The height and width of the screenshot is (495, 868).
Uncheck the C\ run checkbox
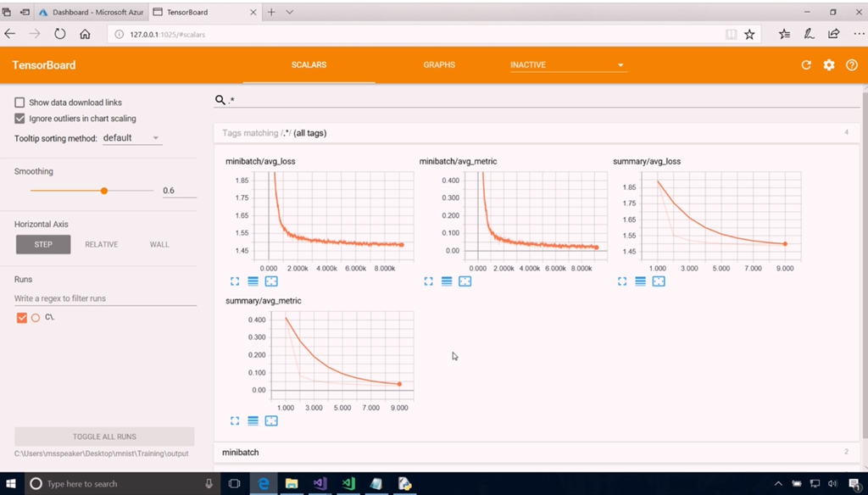[x=22, y=318]
